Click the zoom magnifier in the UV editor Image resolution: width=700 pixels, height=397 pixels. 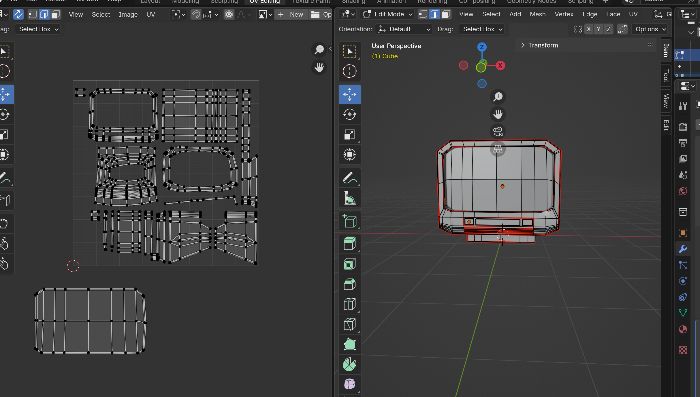(319, 50)
